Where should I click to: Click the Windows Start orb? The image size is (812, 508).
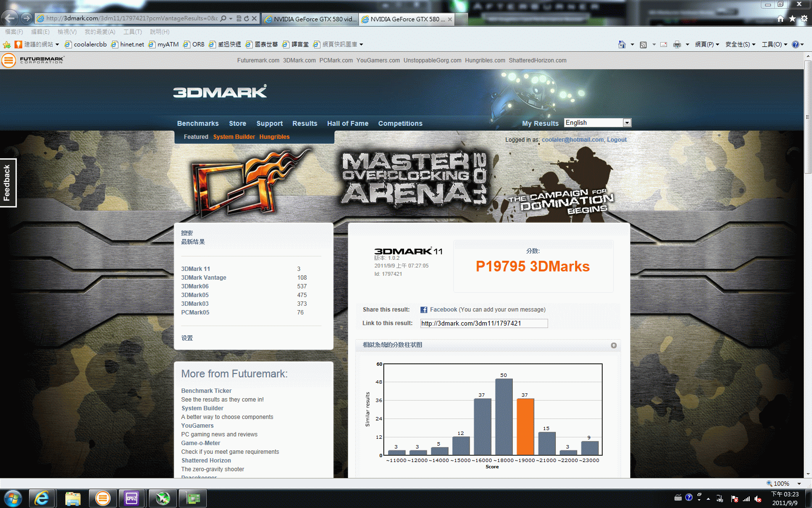pos(13,498)
